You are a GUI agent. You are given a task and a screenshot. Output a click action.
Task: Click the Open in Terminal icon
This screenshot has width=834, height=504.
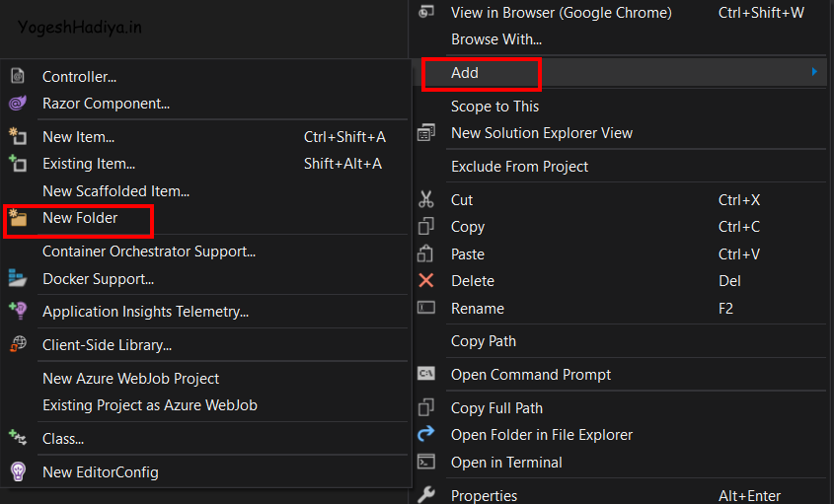426,462
